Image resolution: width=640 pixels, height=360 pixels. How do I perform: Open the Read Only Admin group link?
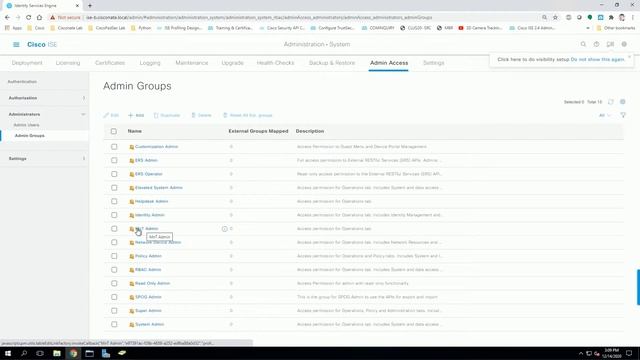(x=153, y=283)
